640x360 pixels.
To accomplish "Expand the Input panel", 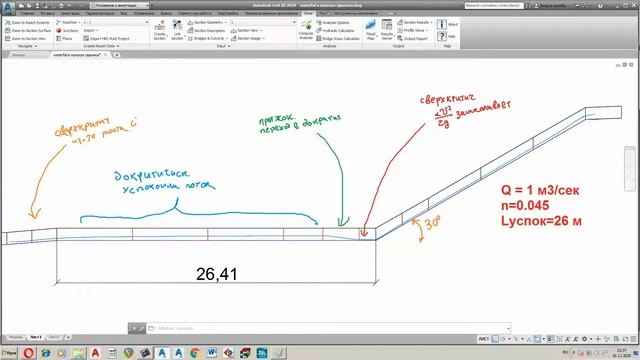I will pos(223,46).
